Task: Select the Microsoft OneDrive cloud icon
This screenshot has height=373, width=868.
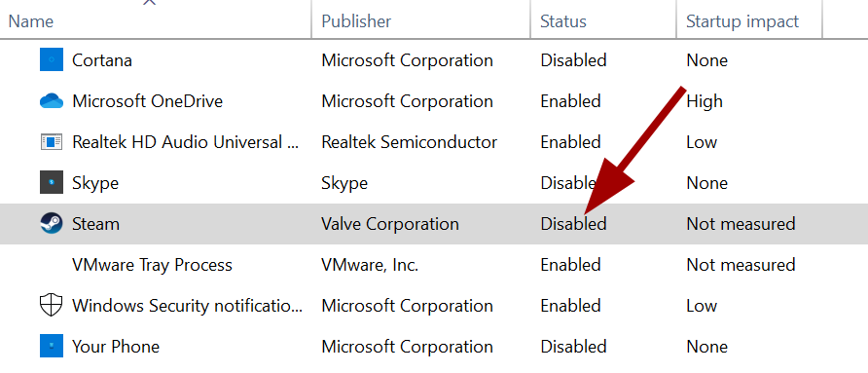Action: 52,101
